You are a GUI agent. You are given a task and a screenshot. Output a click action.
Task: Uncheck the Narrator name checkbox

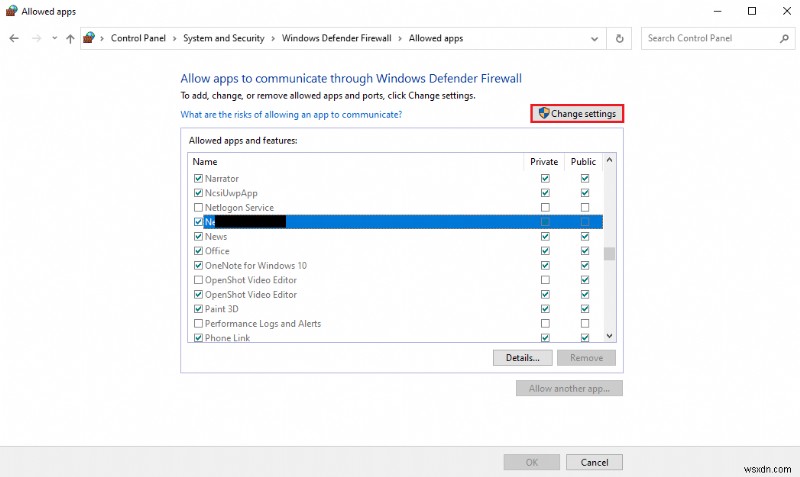click(x=198, y=179)
